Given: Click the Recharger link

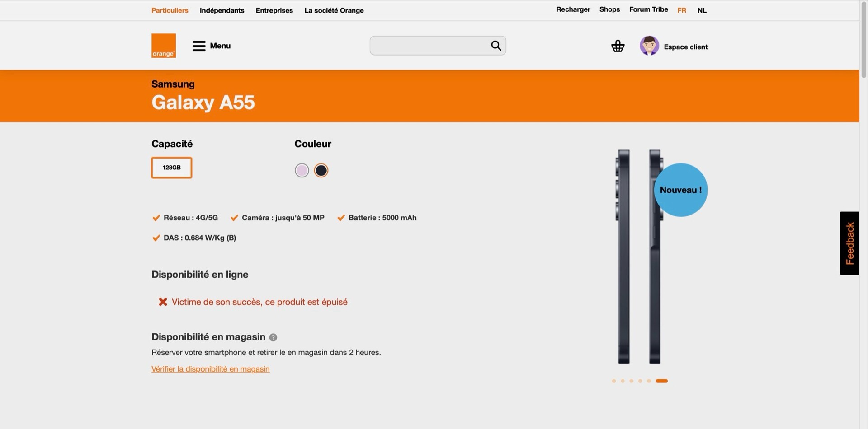Looking at the screenshot, I should click(x=573, y=9).
